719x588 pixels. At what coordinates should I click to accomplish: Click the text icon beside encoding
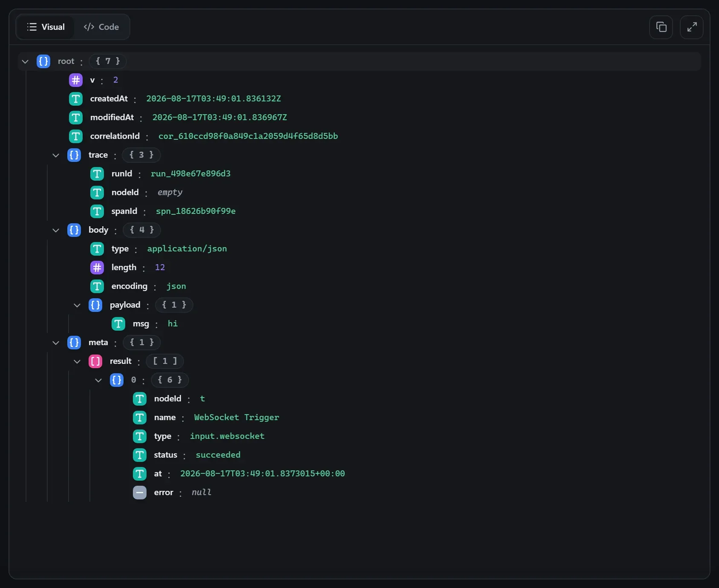click(97, 286)
